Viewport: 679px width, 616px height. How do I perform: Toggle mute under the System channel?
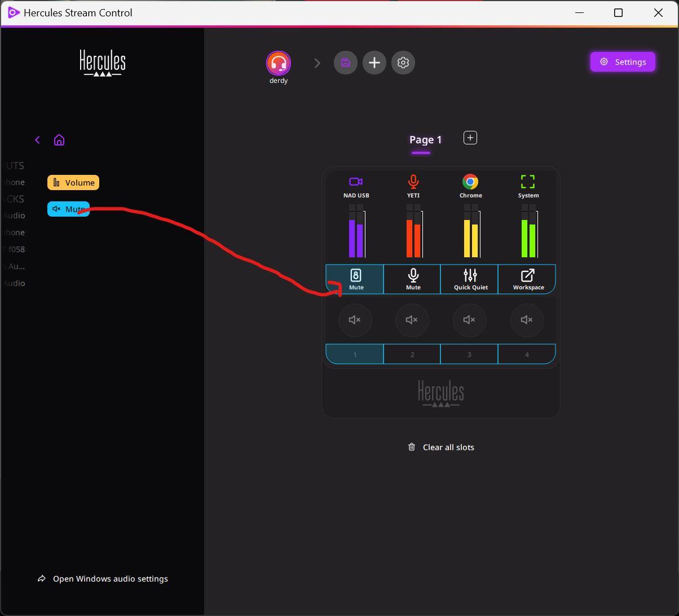click(527, 320)
